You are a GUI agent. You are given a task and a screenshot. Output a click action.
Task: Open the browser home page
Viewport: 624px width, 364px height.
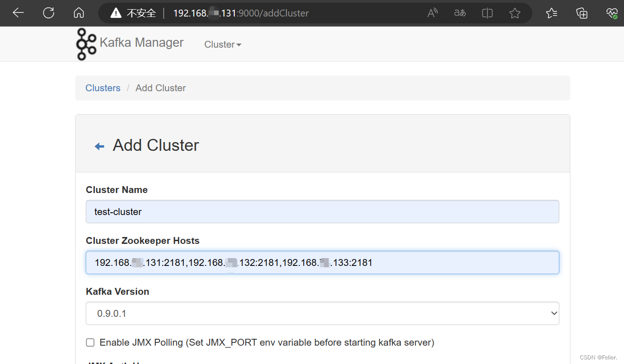[x=79, y=13]
